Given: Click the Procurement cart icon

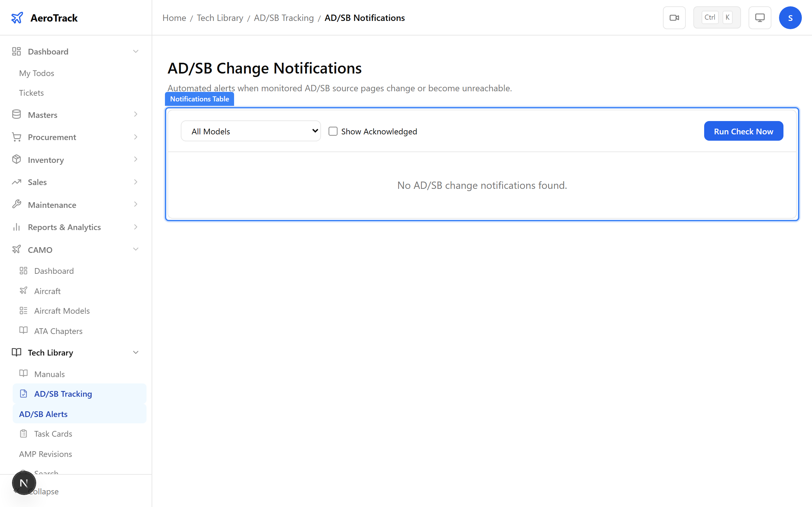Looking at the screenshot, I should (16, 137).
